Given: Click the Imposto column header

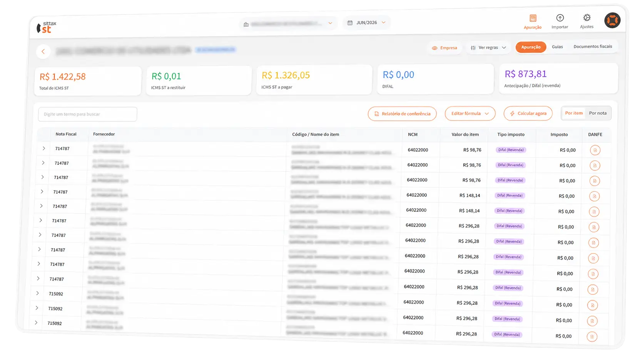Looking at the screenshot, I should coord(559,135).
